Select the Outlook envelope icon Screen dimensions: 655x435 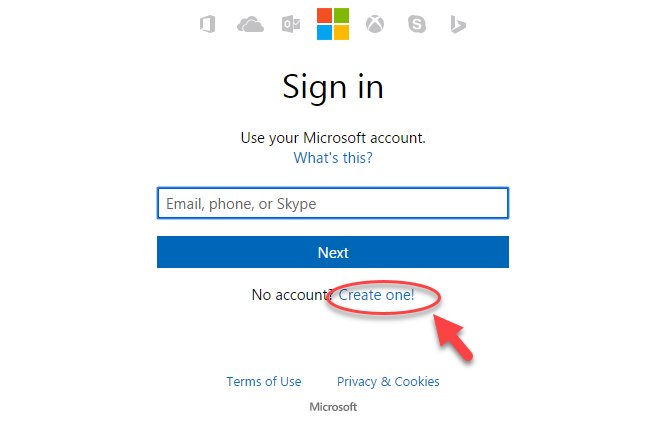coord(291,24)
